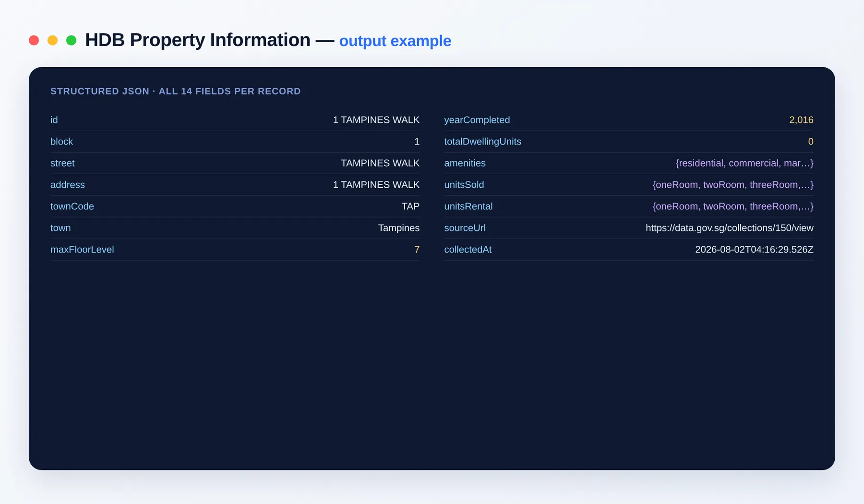Click the 'sourceUrl' field label
This screenshot has width=864, height=504.
coord(465,228)
